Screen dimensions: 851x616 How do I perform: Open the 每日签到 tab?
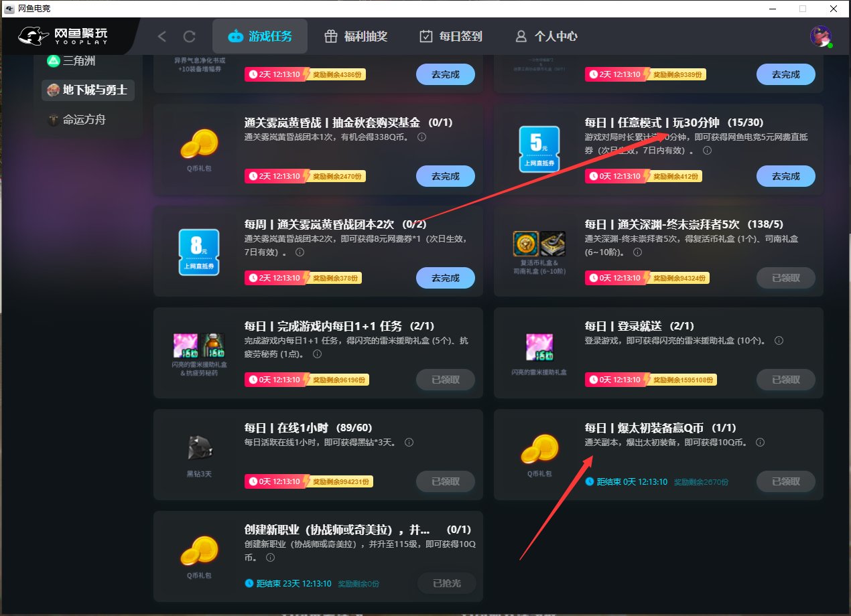point(450,36)
